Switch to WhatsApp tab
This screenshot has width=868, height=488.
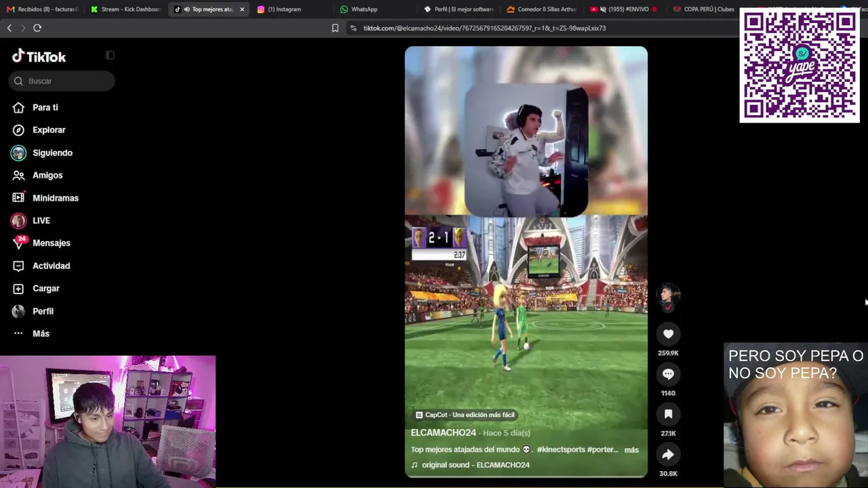[x=374, y=9]
